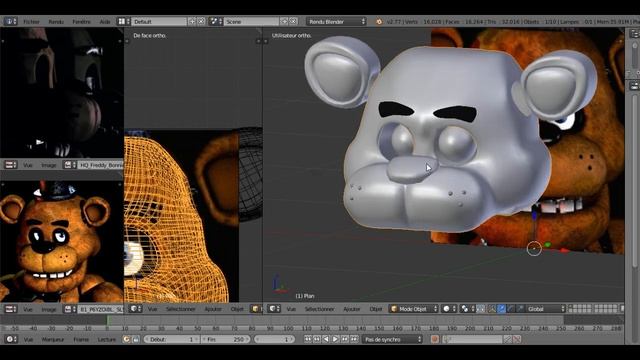Click the HQ Freddy image name field
Viewport: 640px width, 360px height.
point(100,165)
